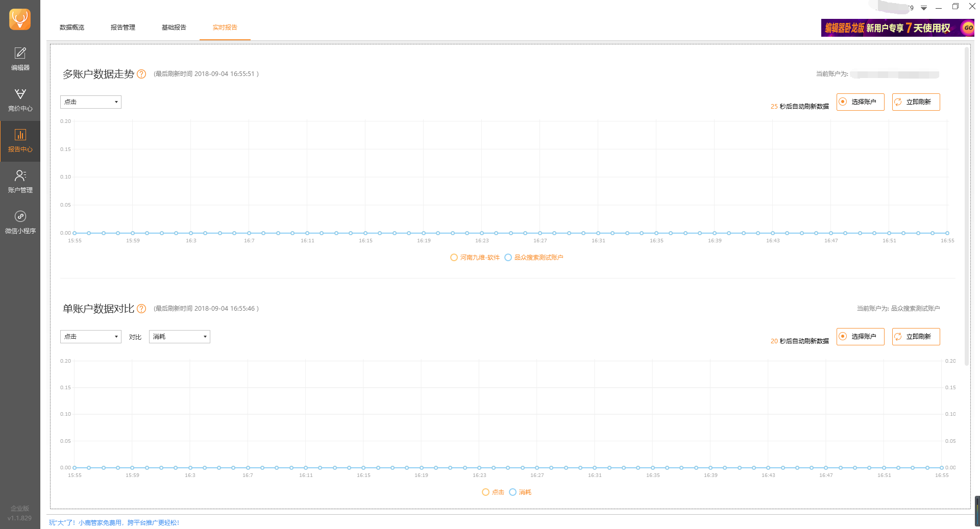Open the 竞价中心 bidding center icon
Image resolution: width=980 pixels, height=529 pixels.
click(x=20, y=100)
